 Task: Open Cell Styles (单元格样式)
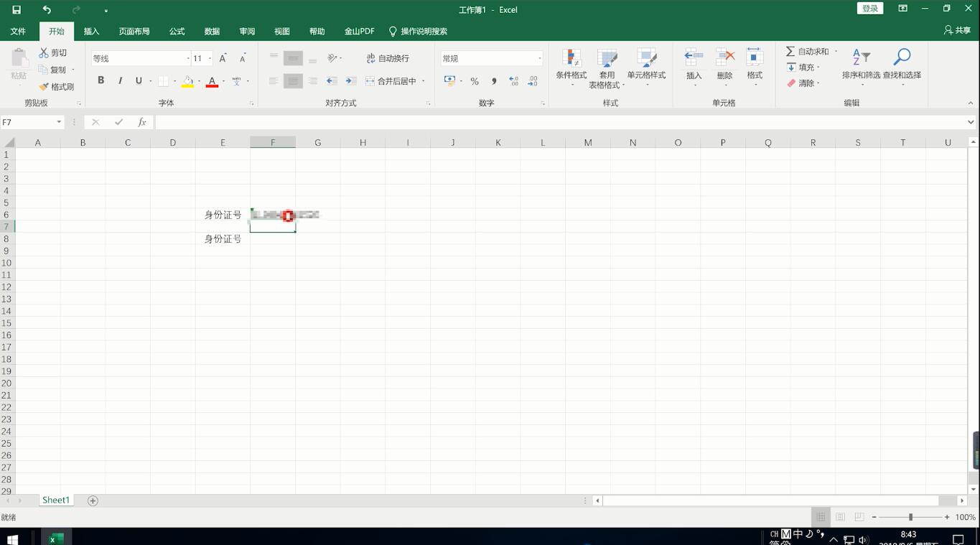(646, 69)
